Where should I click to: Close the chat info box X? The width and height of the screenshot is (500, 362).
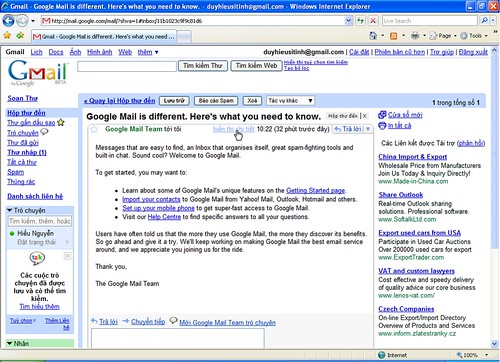(x=67, y=256)
